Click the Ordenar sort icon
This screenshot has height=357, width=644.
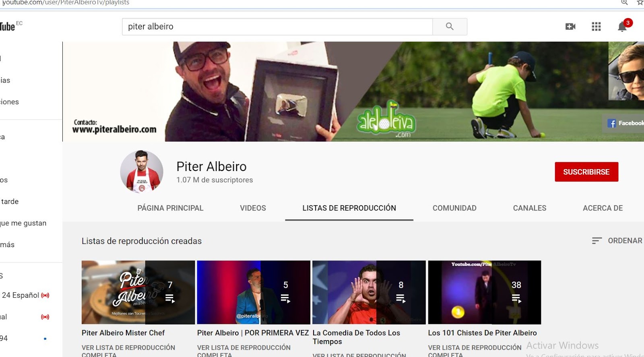coord(597,241)
